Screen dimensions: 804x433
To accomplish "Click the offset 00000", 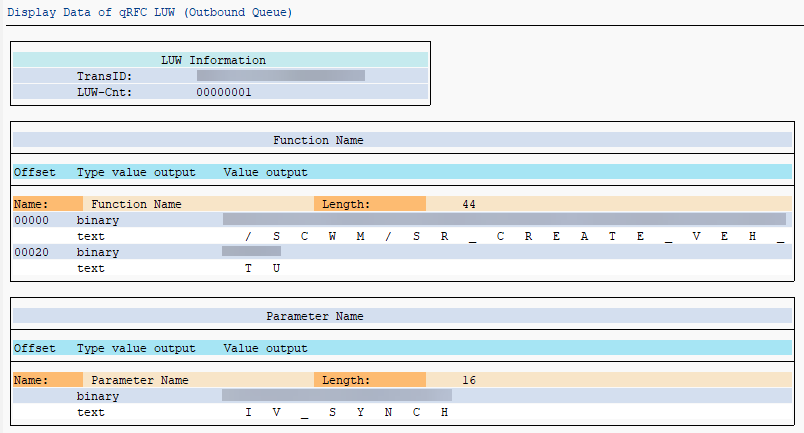I will coord(32,220).
